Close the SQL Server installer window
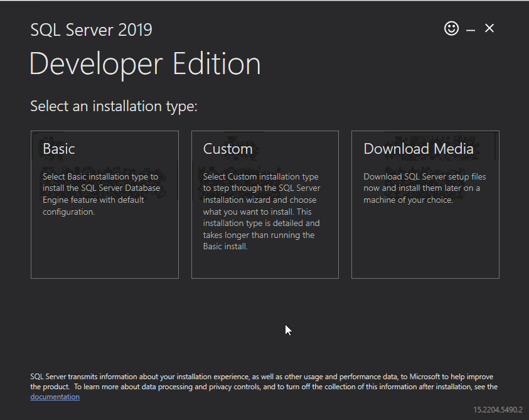529x420 pixels. (x=489, y=28)
